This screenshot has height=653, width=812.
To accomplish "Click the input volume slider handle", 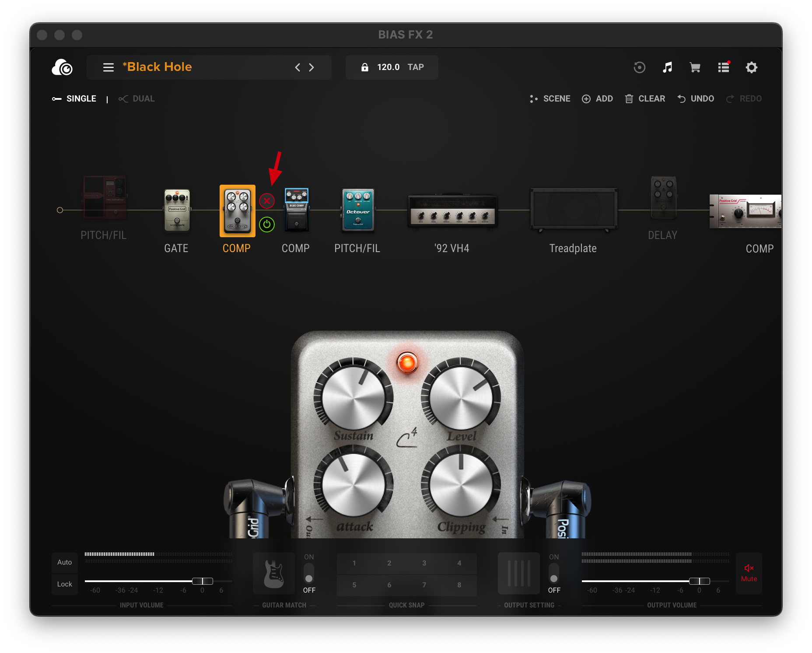I will point(203,581).
